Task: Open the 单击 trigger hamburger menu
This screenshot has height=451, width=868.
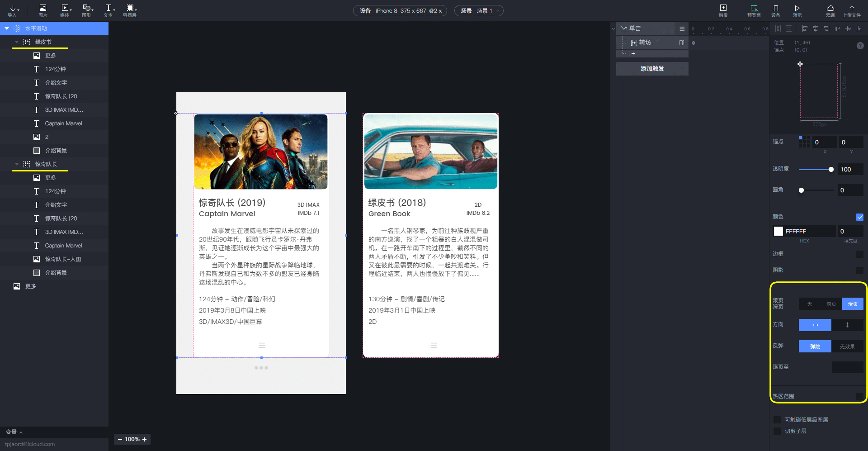Action: coord(682,28)
